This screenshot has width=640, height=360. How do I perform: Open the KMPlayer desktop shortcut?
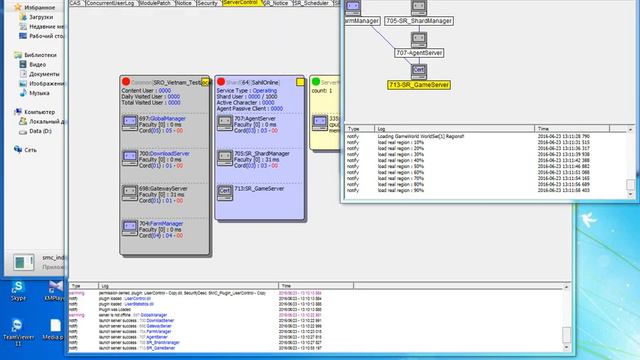[55, 291]
